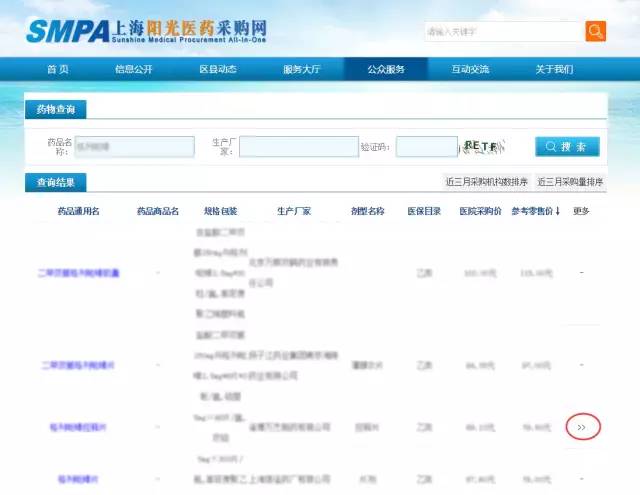Viewport: 640px width, 495px height.
Task: Sort by 参考零售价 column header
Action: point(536,211)
